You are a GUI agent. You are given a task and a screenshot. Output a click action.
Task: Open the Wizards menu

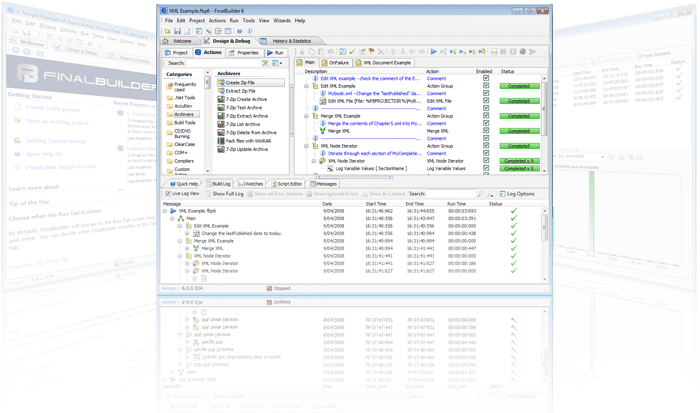[282, 21]
